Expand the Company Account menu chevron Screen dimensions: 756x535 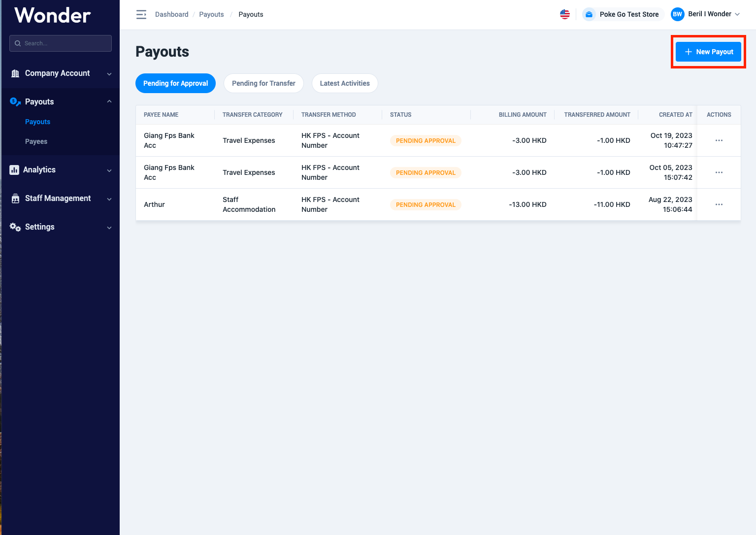[x=109, y=74]
